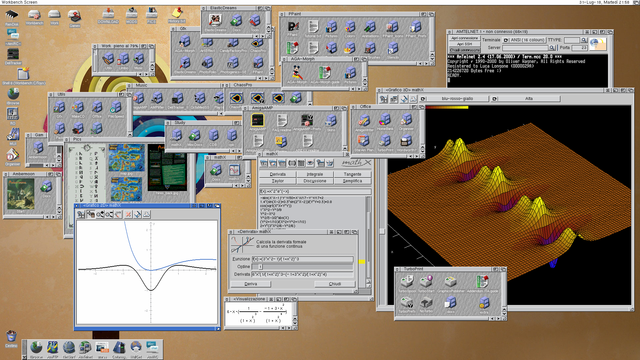Click the search icon beside the TTYPE field
The height and width of the screenshot is (360, 640).
(584, 40)
